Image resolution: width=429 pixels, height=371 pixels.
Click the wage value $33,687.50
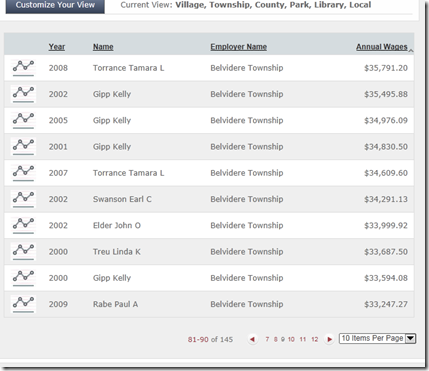(386, 252)
